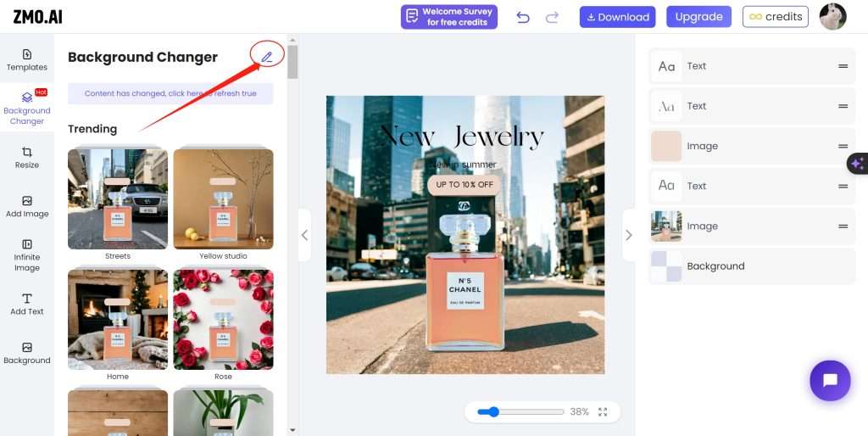The image size is (868, 436).
Task: Grab handle of second Text layer
Action: click(843, 106)
